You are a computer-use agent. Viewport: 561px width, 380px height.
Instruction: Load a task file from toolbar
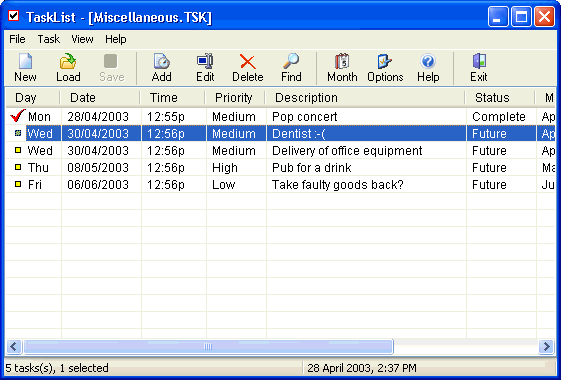[68, 68]
